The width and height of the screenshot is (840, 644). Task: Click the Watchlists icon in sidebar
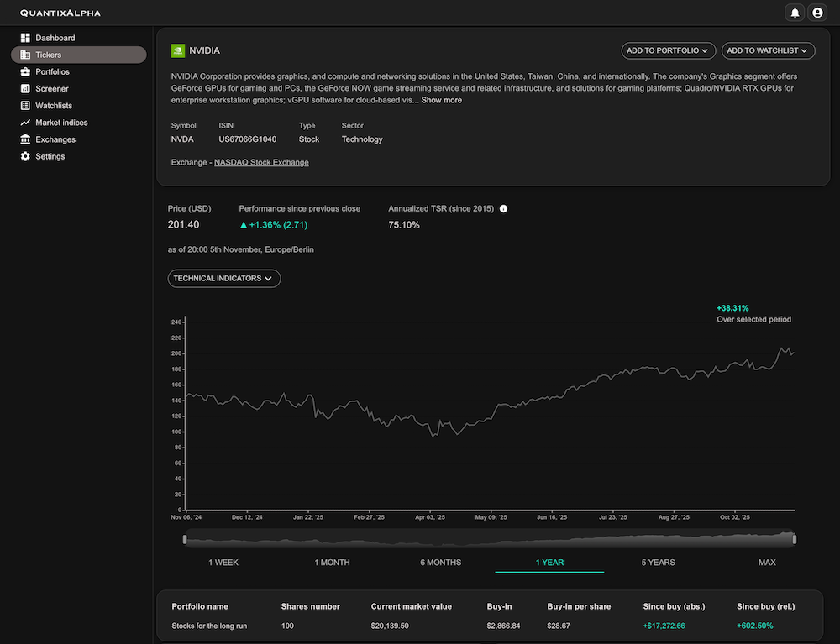(x=25, y=106)
